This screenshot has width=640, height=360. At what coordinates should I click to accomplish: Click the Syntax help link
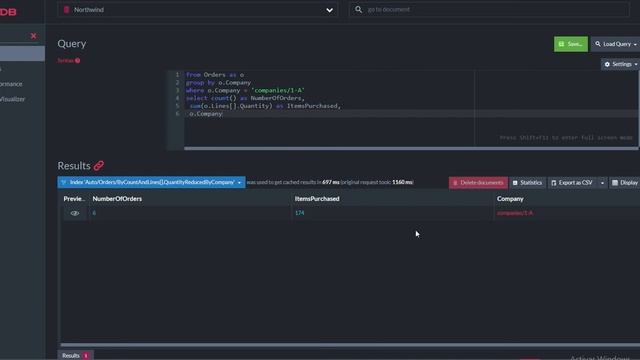tap(69, 60)
